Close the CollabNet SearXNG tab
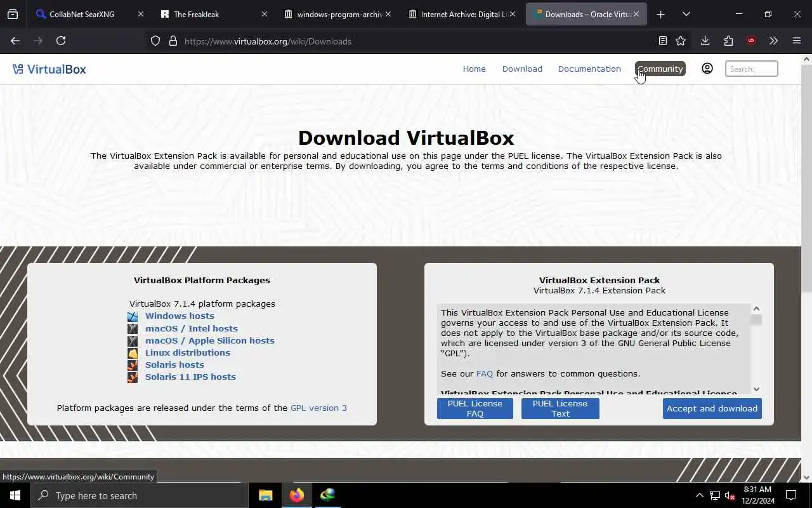This screenshot has width=812, height=508. (141, 14)
